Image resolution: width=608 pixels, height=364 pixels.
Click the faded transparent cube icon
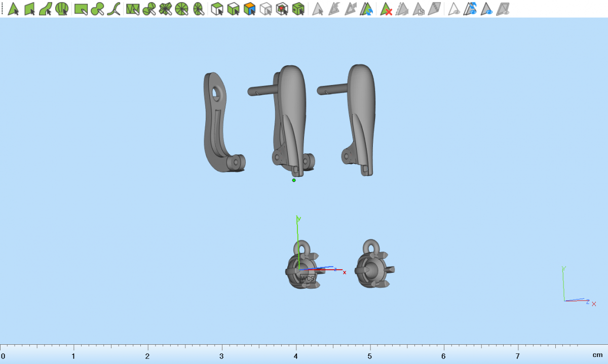click(265, 9)
